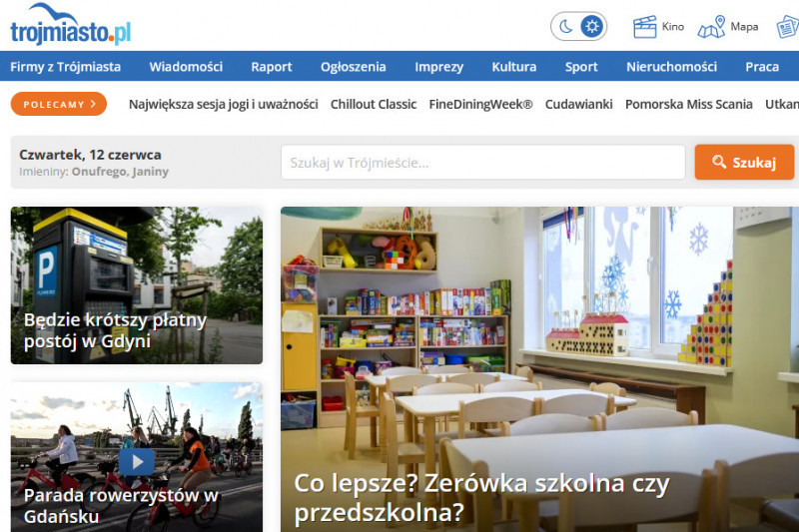The height and width of the screenshot is (532, 799).
Task: Click magnifier icon on Szukaj button
Action: (718, 163)
